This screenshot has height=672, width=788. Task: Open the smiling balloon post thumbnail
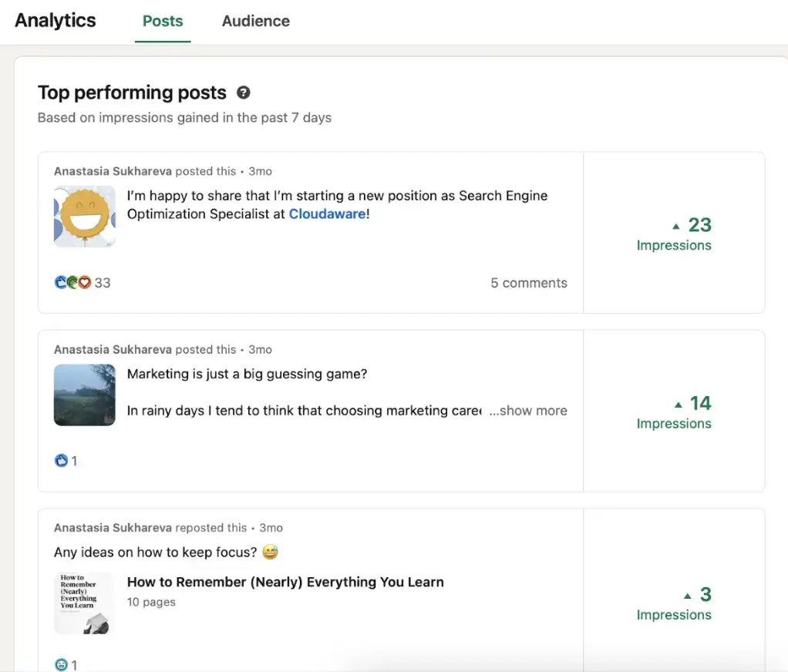(x=85, y=217)
